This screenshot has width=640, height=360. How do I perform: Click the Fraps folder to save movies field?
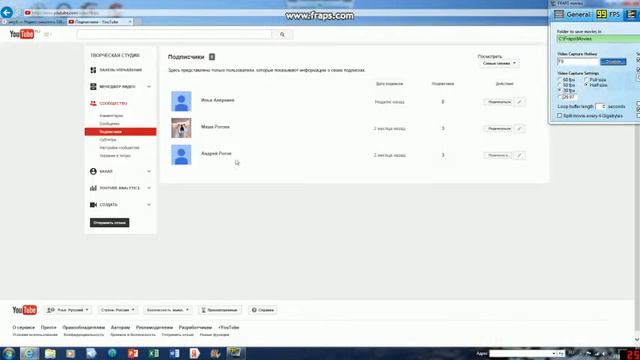point(598,39)
